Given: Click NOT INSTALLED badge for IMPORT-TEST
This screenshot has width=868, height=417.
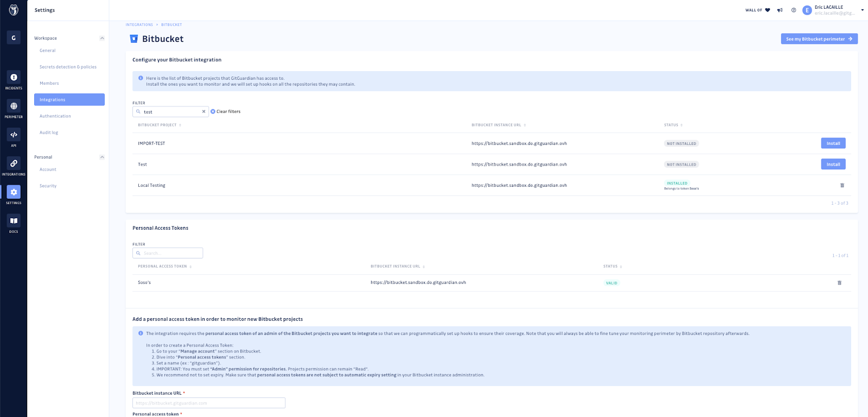Looking at the screenshot, I should pyautogui.click(x=681, y=143).
